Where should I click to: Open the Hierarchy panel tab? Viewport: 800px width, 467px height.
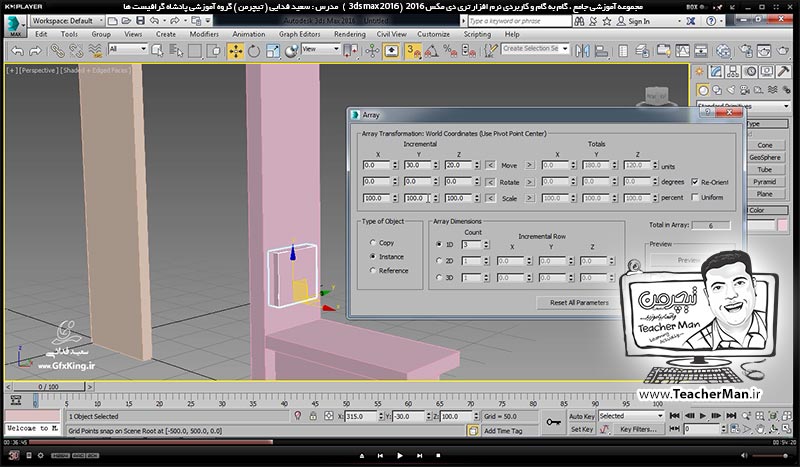733,72
